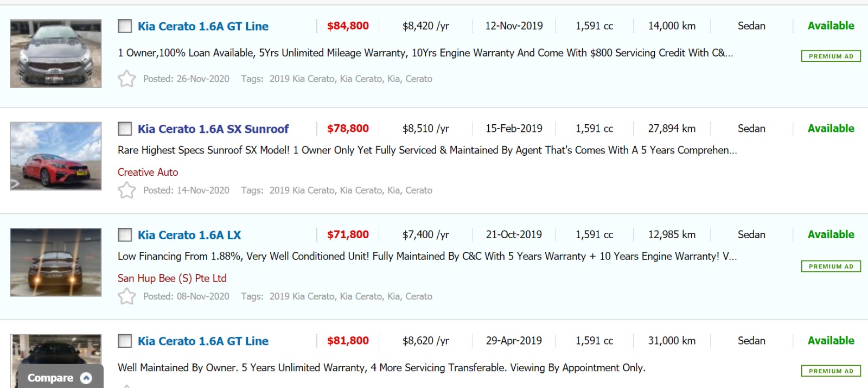Open San Hup Bee (S) Pte Ltd dealer
868x388 pixels.
pyautogui.click(x=172, y=278)
